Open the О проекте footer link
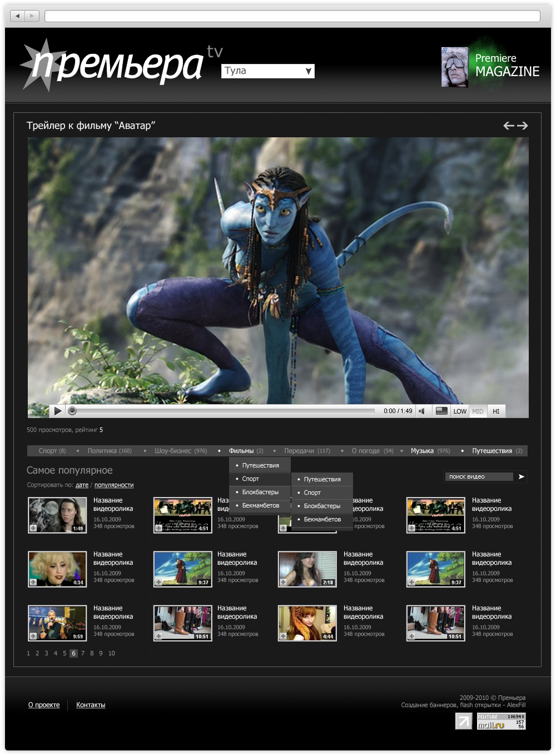Viewport: 556px width, 756px height. [44, 705]
